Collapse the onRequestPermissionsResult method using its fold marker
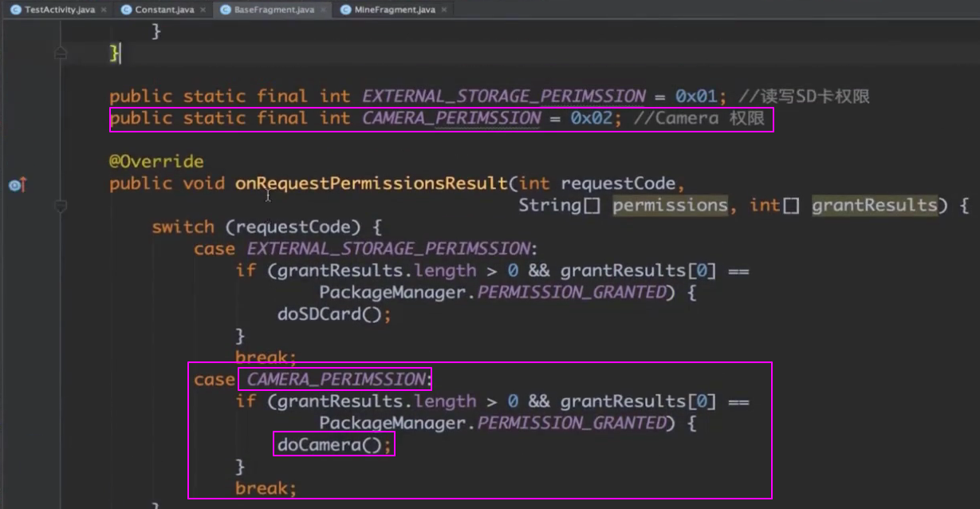This screenshot has width=980, height=509. point(61,206)
